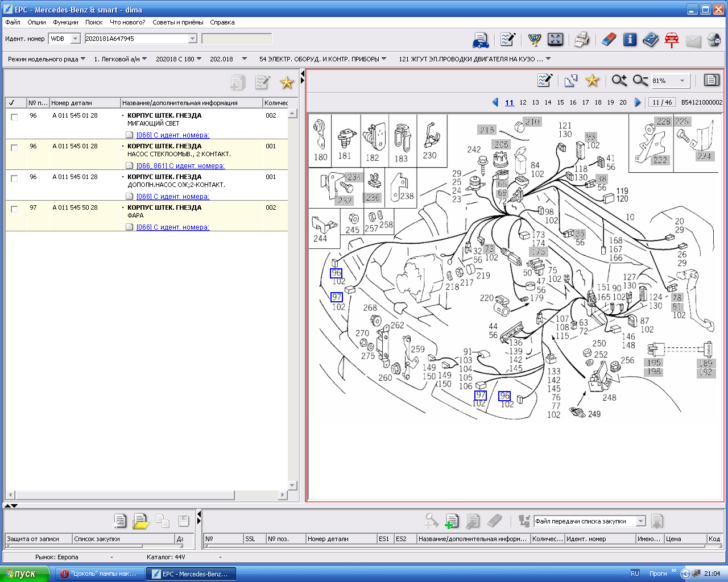Open the Опции menu
This screenshot has width=728, height=582.
[x=36, y=22]
